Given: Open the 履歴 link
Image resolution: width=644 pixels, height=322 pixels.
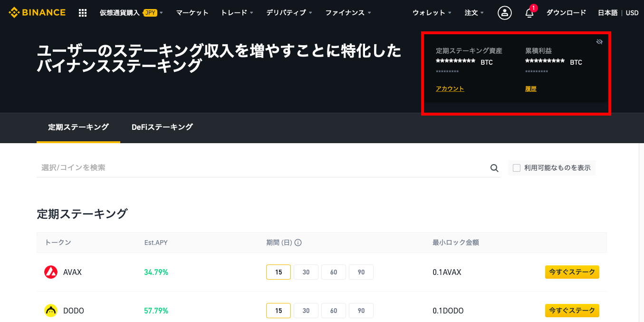Looking at the screenshot, I should coord(531,89).
